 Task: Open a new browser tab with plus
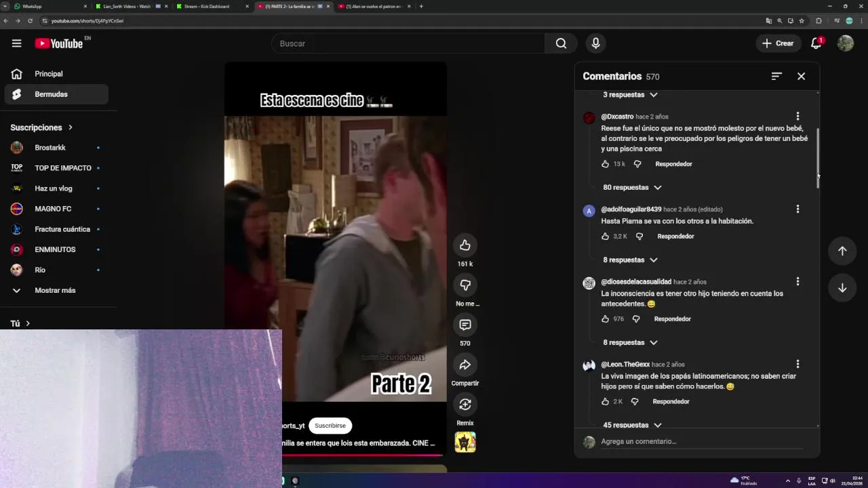421,6
